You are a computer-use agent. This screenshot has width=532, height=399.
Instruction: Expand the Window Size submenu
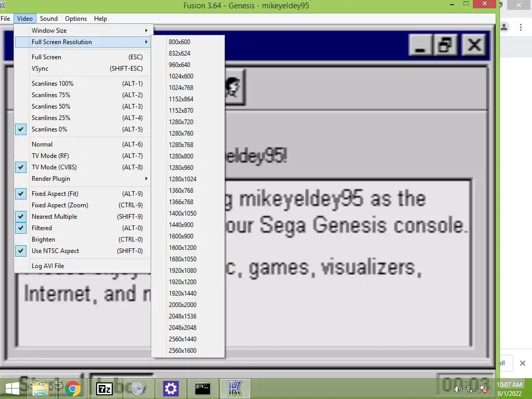(x=83, y=31)
